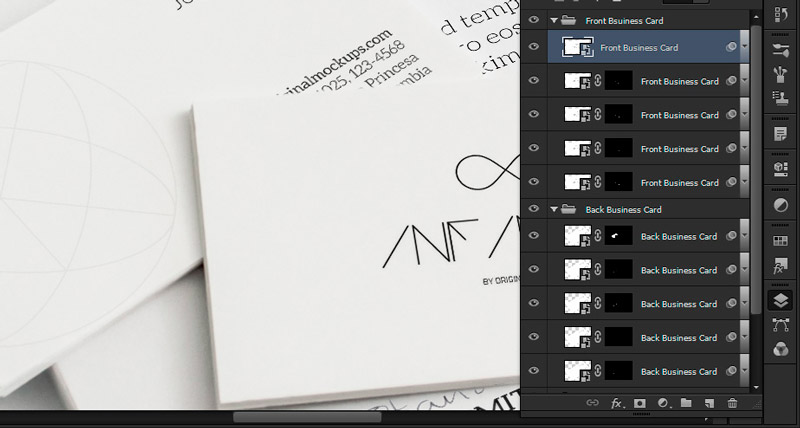Select the "Back Business Card" group name
The height and width of the screenshot is (428, 800).
click(623, 210)
